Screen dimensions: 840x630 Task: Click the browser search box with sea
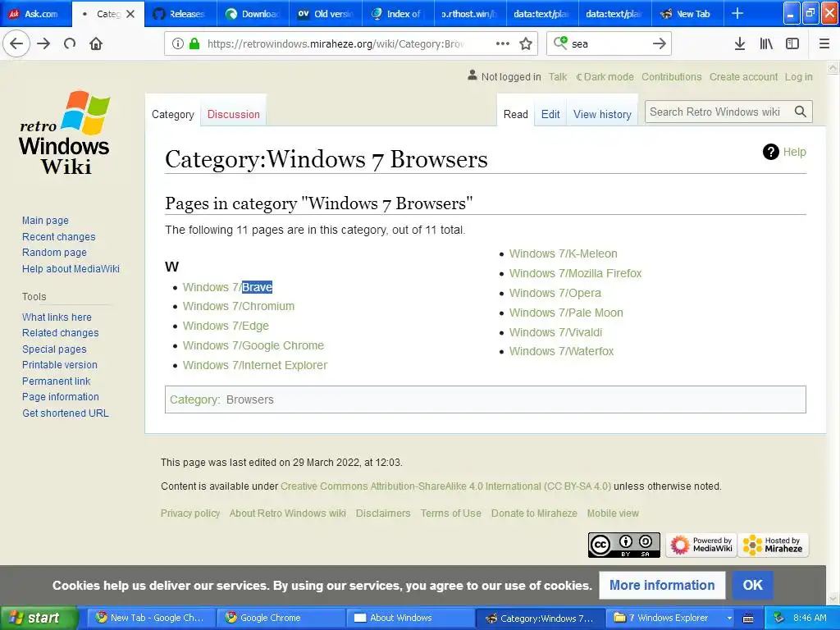click(x=608, y=44)
